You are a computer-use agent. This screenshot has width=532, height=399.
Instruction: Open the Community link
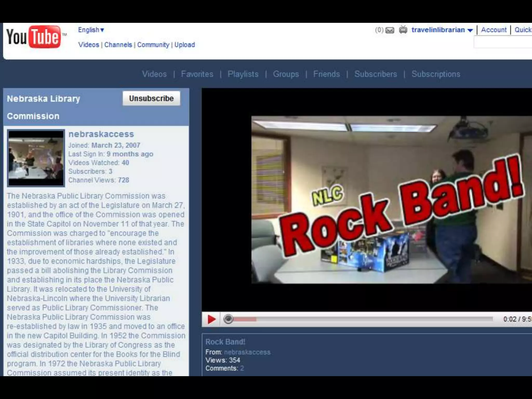point(153,45)
